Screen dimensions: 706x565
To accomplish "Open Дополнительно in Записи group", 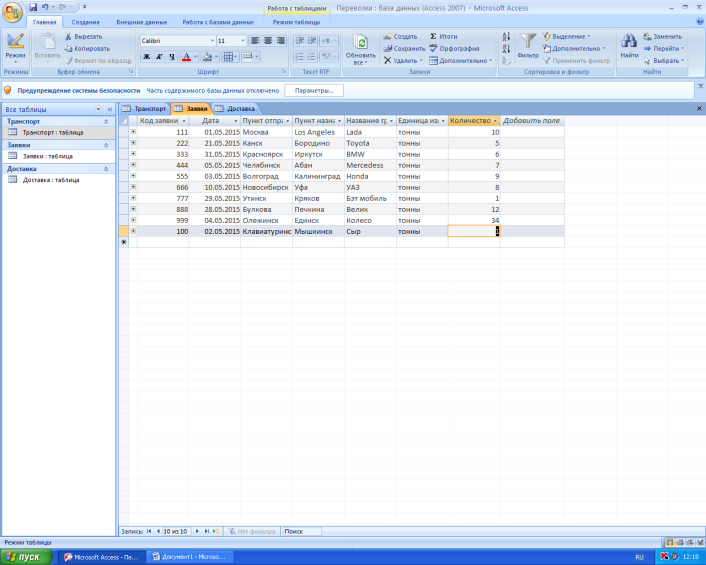I will (x=461, y=60).
